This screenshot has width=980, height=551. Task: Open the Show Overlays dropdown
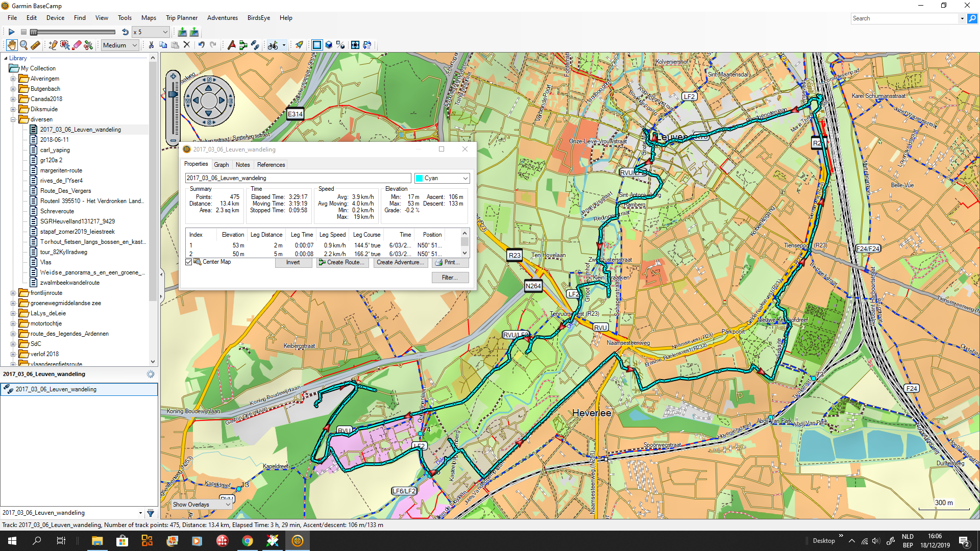pyautogui.click(x=202, y=505)
